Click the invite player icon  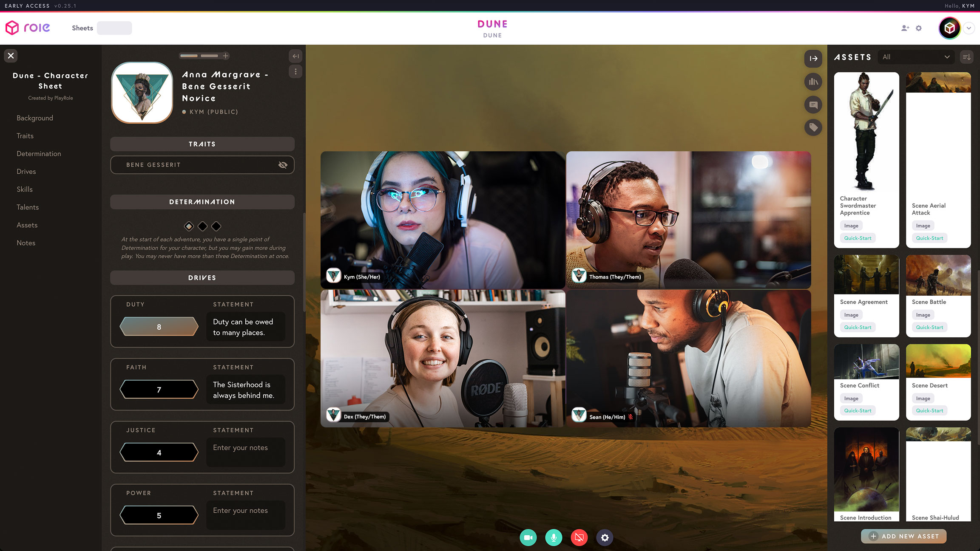pos(905,28)
